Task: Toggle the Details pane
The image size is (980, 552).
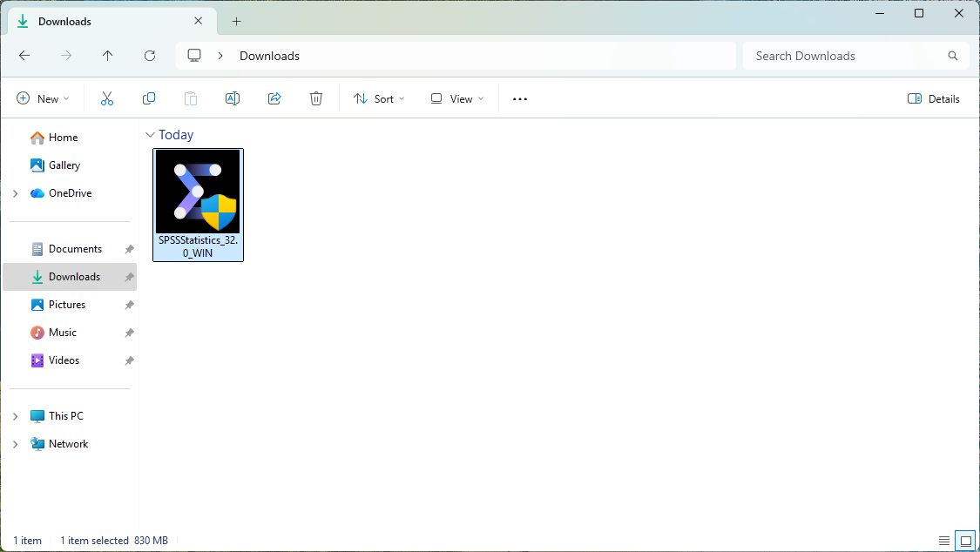Action: 933,98
